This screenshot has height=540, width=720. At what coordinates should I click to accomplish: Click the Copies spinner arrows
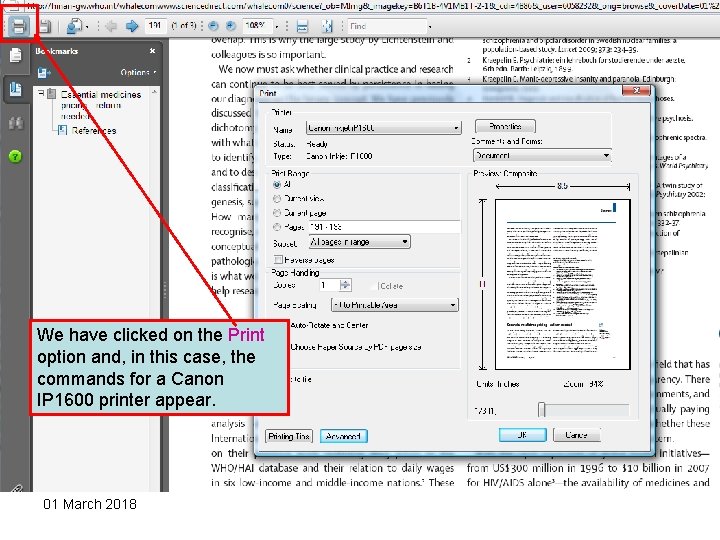345,285
